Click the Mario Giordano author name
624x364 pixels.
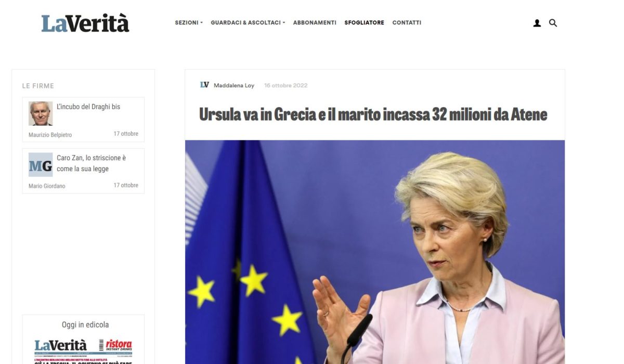[47, 186]
